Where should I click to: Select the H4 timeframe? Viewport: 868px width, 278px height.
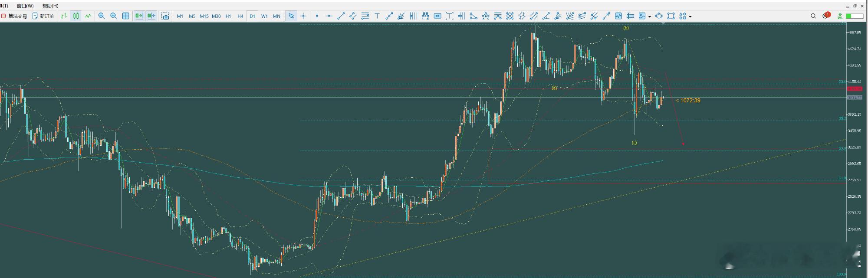point(240,16)
